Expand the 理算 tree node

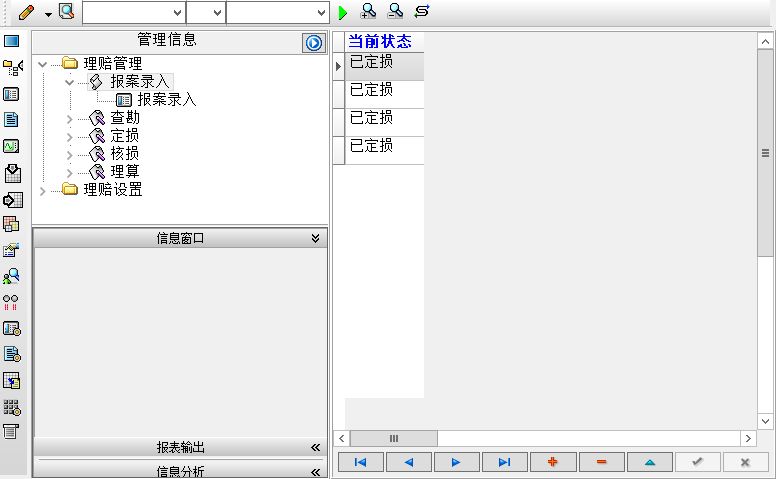pyautogui.click(x=69, y=173)
